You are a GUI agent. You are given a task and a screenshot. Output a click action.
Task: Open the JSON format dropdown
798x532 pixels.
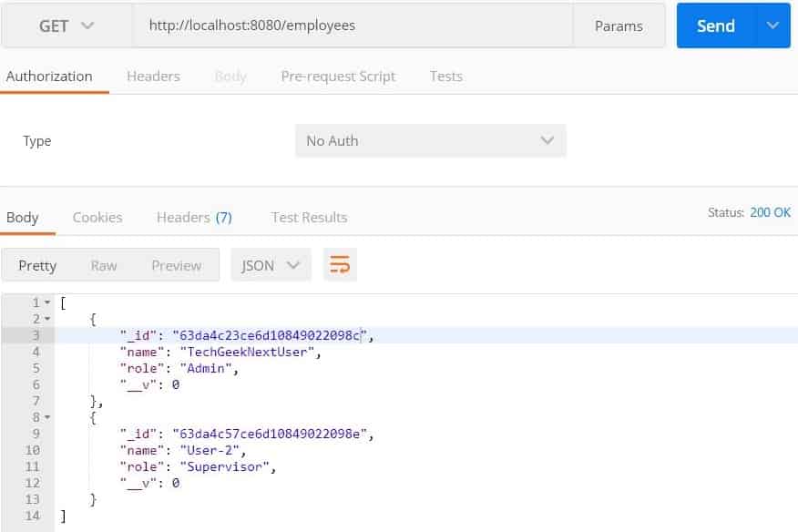[271, 265]
